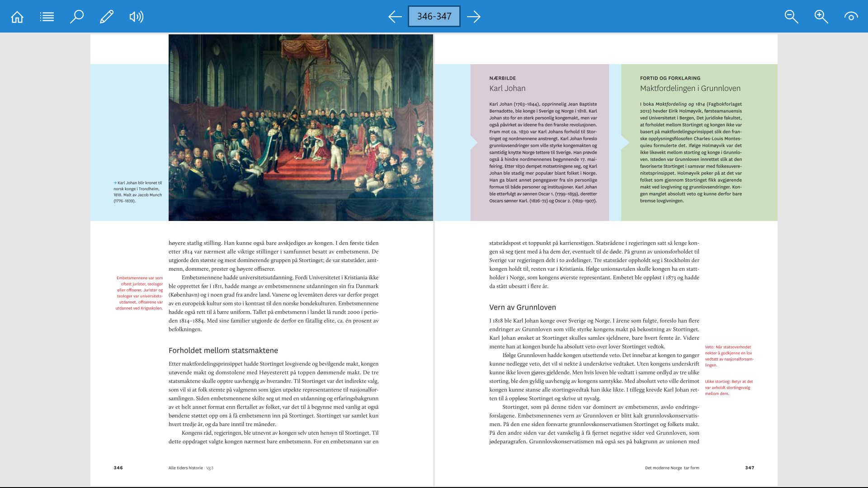
Task: Start the read-aloud speaker audio
Action: click(136, 17)
